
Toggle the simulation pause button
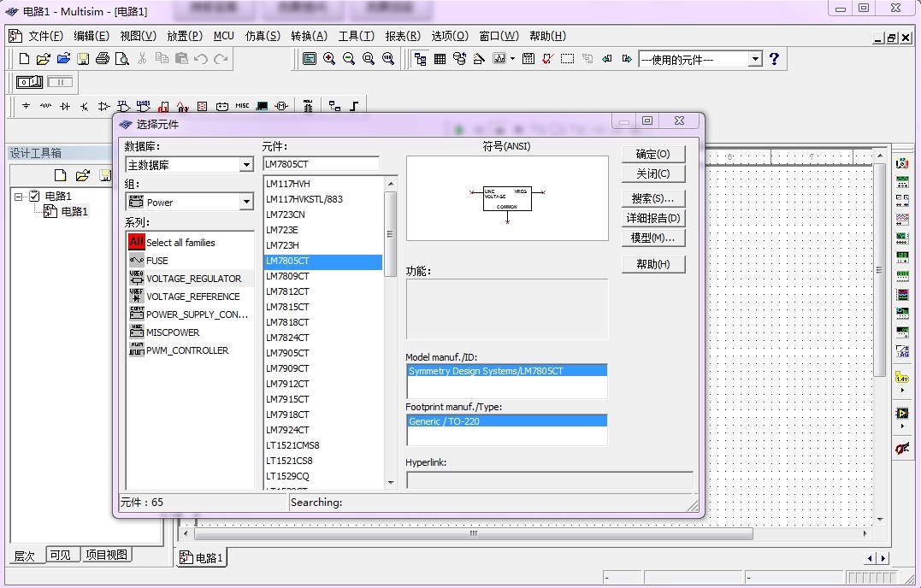pyautogui.click(x=60, y=82)
